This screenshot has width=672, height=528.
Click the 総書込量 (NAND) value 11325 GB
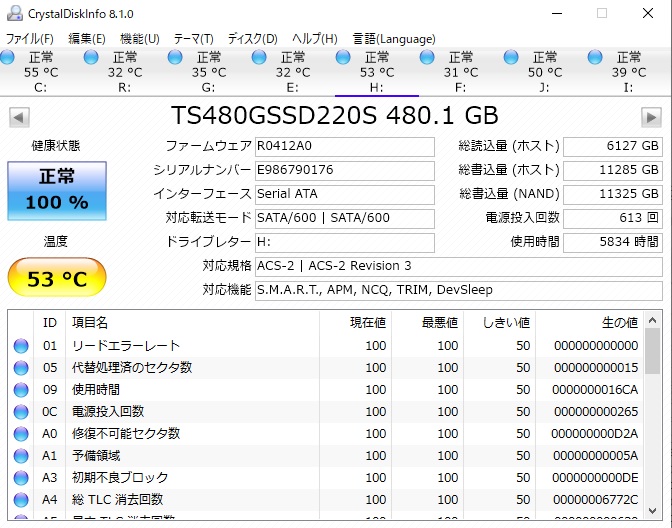tap(613, 194)
